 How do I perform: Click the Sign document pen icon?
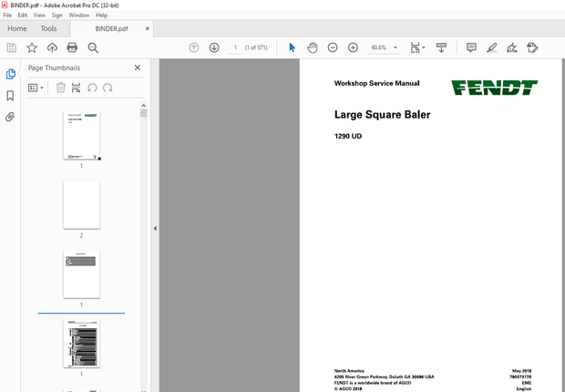coord(512,47)
